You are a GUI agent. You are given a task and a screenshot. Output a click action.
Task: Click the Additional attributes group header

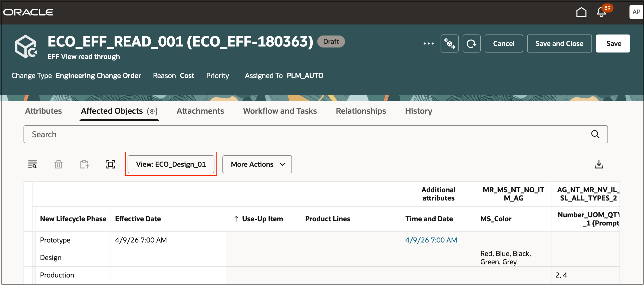[x=438, y=194]
